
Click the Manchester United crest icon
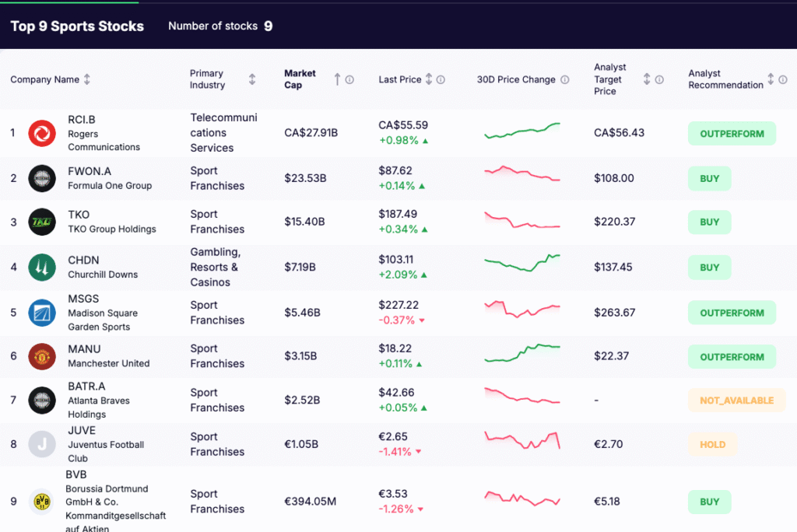click(41, 356)
